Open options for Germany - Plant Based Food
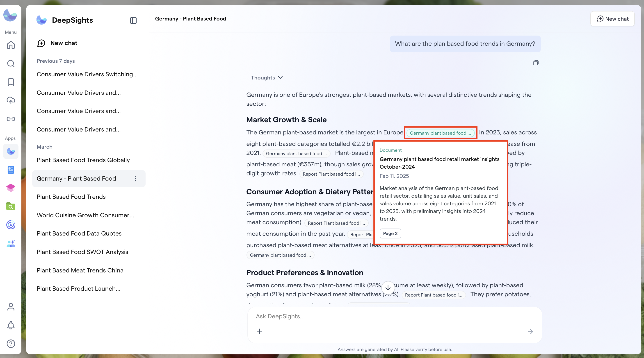Image resolution: width=644 pixels, height=358 pixels. [135, 179]
